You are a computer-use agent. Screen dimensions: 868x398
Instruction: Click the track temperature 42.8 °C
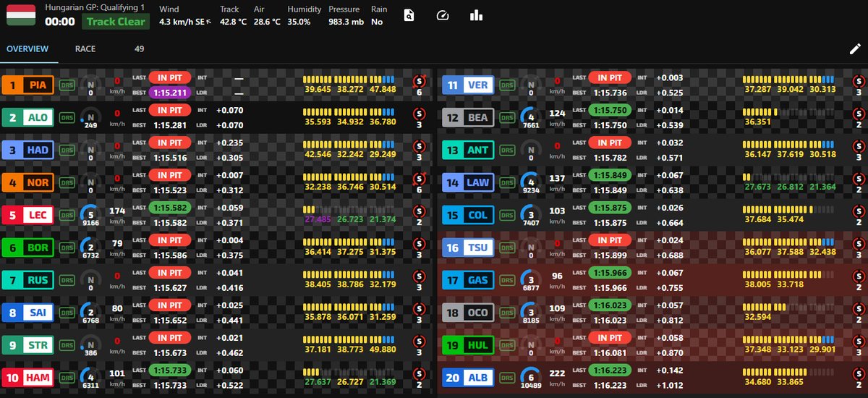click(234, 22)
